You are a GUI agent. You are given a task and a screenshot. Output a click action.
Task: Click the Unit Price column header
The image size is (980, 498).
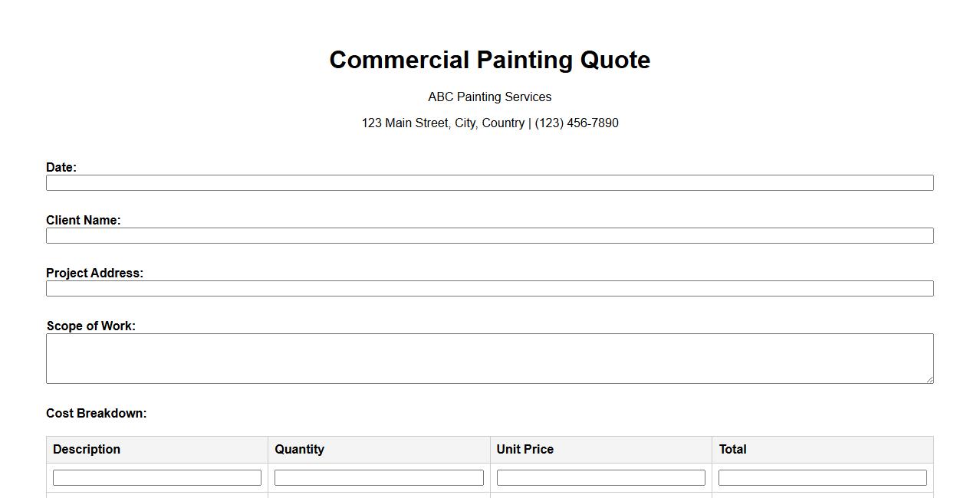click(x=525, y=449)
